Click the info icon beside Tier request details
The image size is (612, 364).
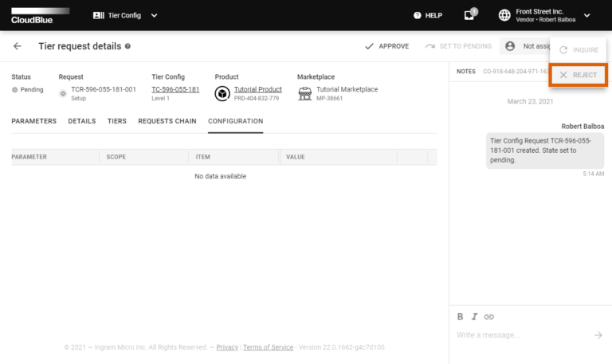[x=127, y=46]
